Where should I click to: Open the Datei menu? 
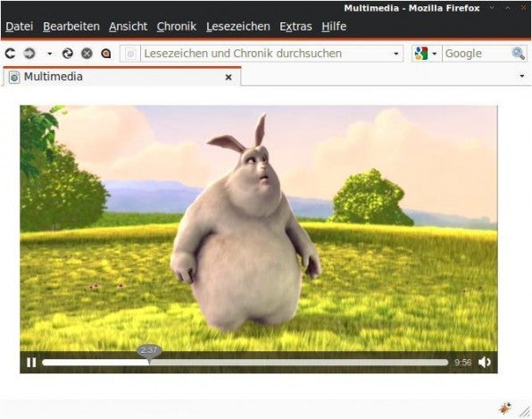[x=20, y=27]
